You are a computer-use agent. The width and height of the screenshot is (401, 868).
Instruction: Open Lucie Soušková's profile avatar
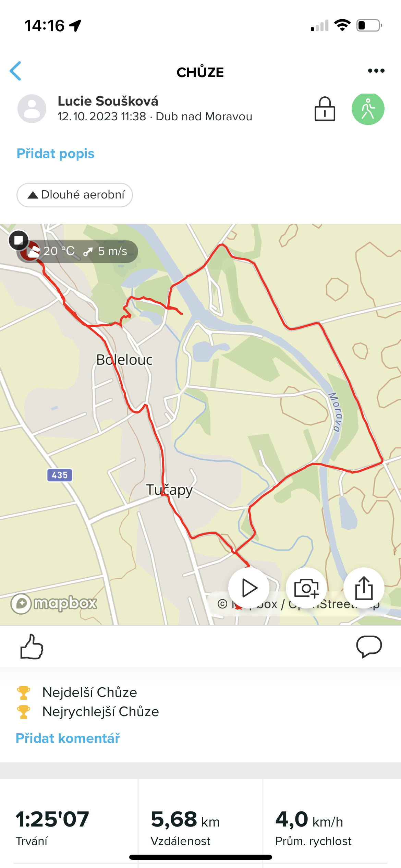click(x=32, y=109)
